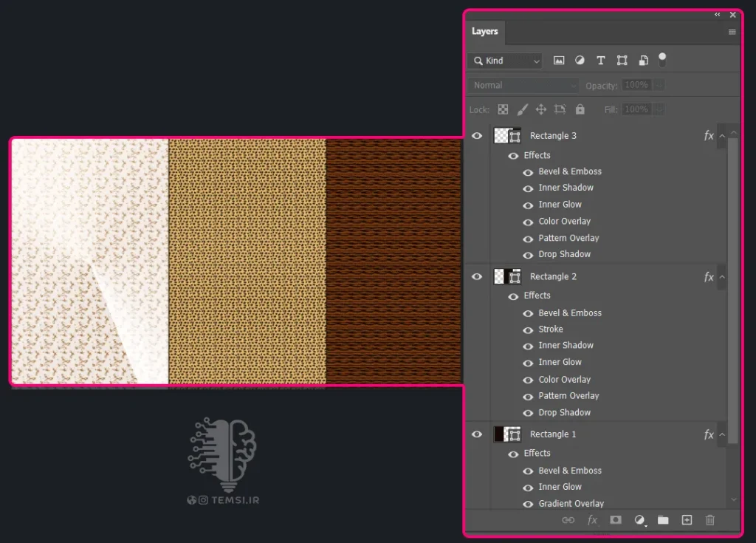The width and height of the screenshot is (756, 543).
Task: Open the Layers panel menu
Action: tap(732, 32)
